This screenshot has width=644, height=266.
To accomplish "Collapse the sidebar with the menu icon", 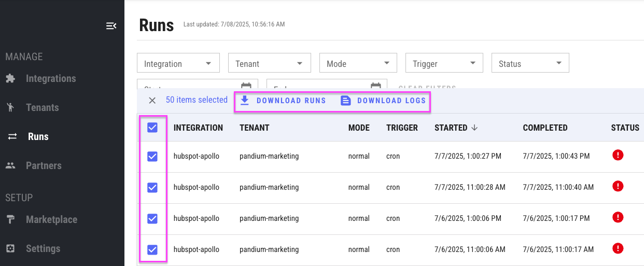I will click(111, 26).
